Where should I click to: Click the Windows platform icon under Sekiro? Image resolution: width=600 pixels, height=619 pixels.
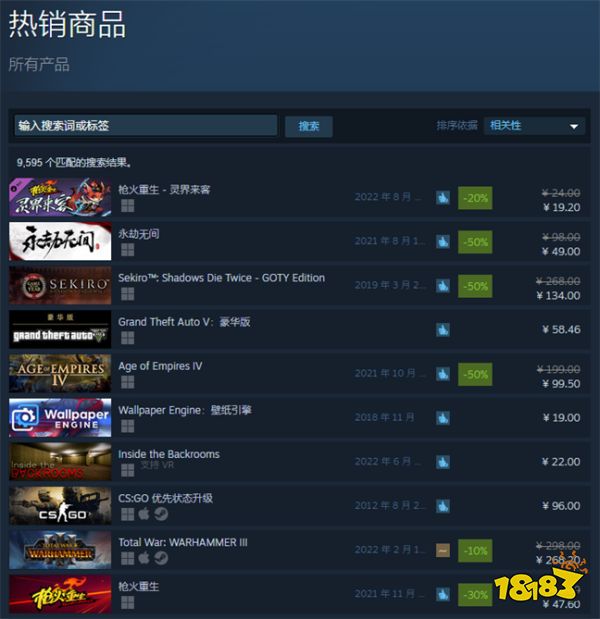click(x=128, y=294)
